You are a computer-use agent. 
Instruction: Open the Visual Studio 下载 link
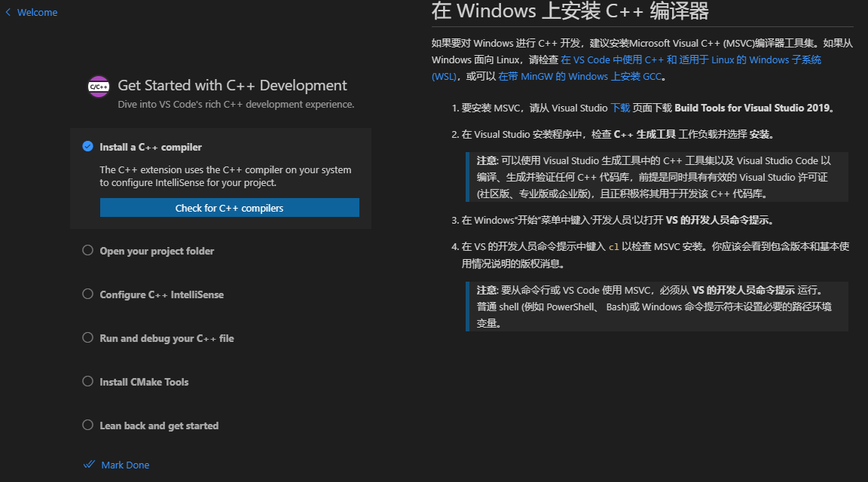pos(620,108)
